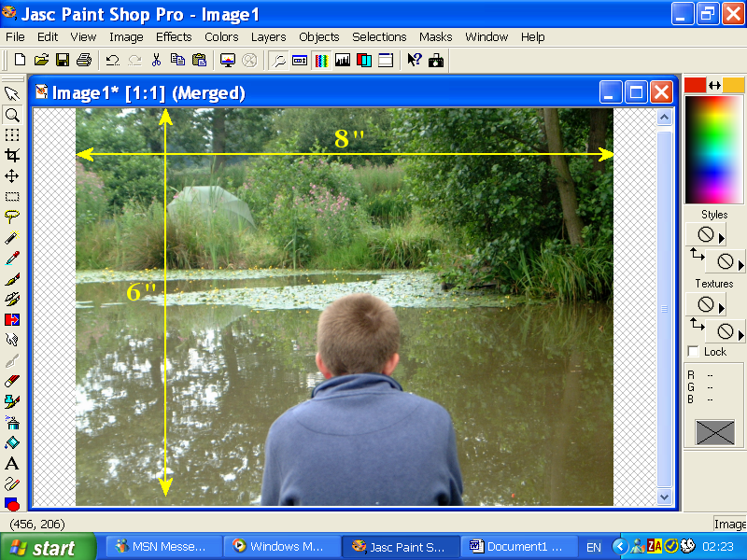Click the screen capture icon in the toolbar

[436, 60]
